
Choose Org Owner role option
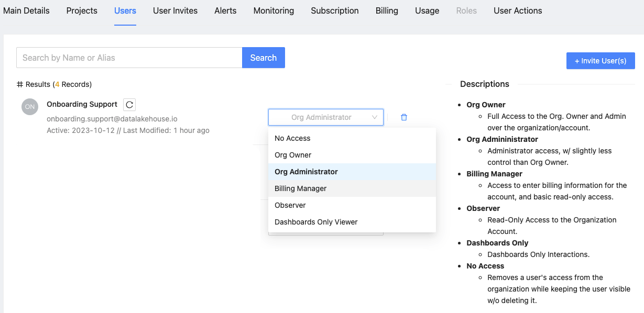click(293, 155)
